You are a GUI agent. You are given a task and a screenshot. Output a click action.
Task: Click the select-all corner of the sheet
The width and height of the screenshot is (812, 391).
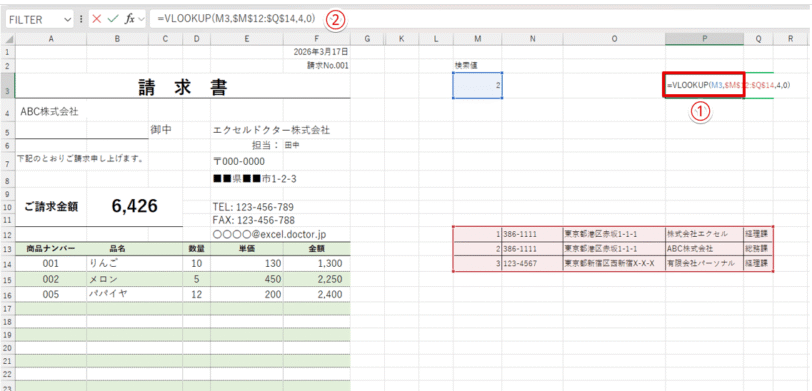coord(8,39)
